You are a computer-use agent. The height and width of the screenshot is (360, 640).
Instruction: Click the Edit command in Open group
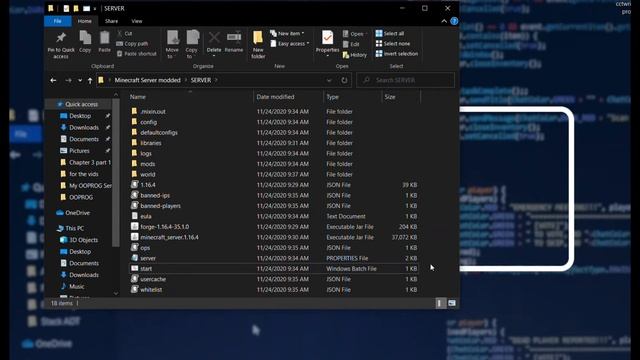pos(351,44)
